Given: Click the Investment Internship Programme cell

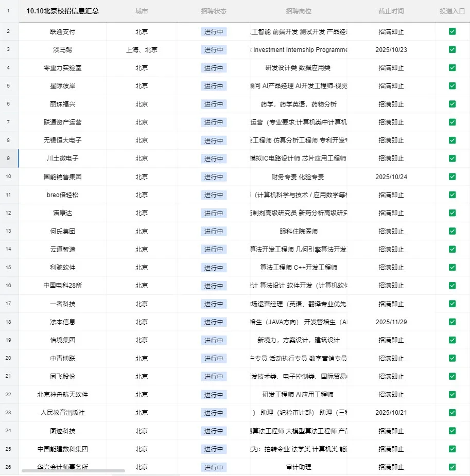Looking at the screenshot, I should coord(299,50).
